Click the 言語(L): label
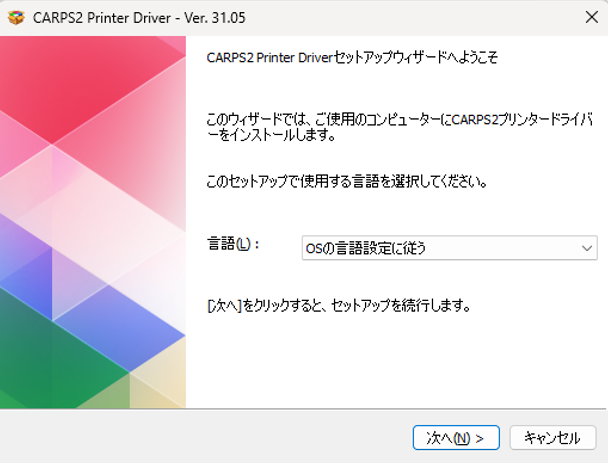This screenshot has width=608, height=463. click(233, 244)
